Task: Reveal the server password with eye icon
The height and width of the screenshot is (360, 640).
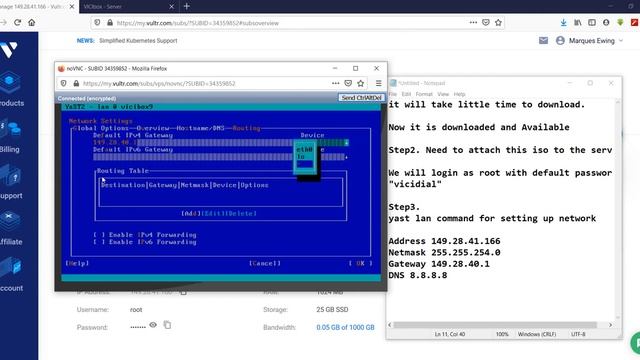Action: (153, 325)
